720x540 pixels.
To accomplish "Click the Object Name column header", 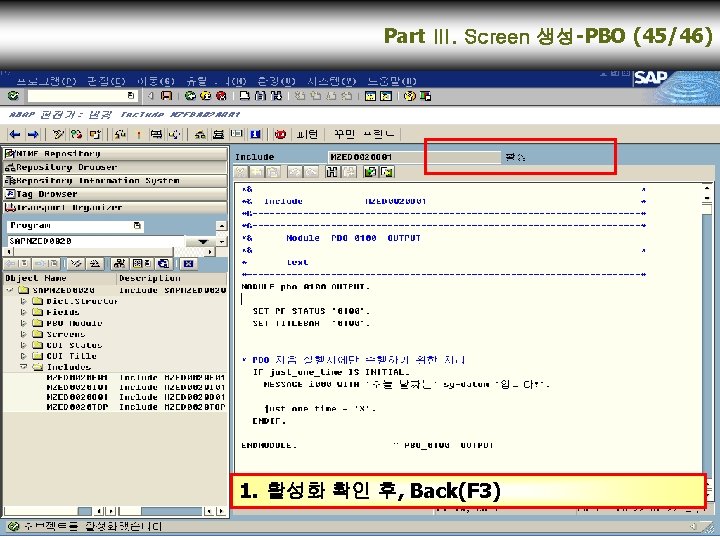I will (x=60, y=278).
